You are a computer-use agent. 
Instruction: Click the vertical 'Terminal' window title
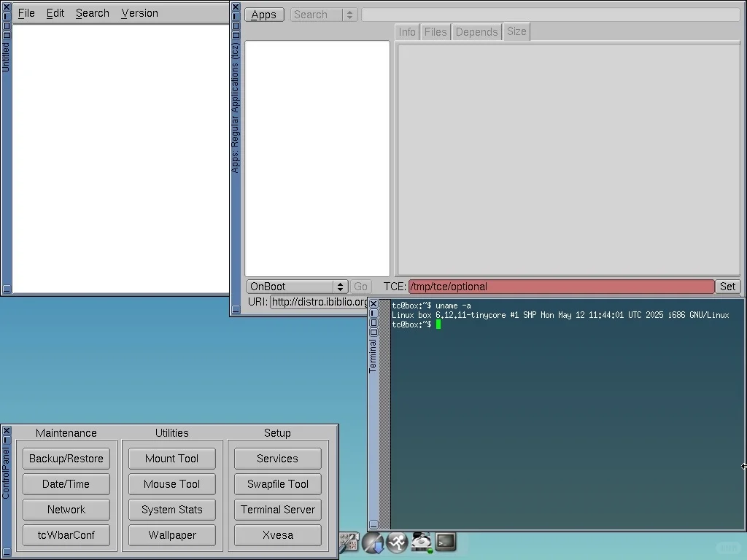point(373,356)
